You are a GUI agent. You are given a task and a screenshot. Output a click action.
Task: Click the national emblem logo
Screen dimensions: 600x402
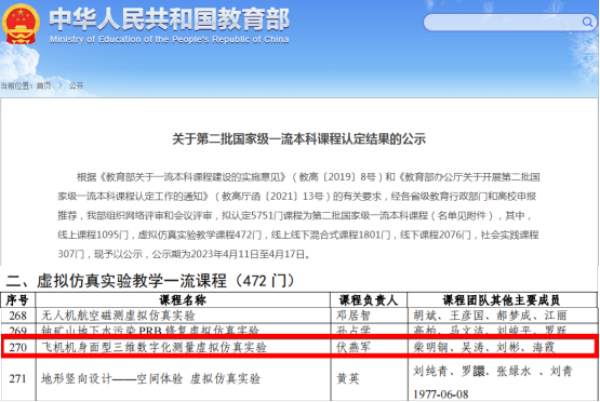[x=20, y=24]
